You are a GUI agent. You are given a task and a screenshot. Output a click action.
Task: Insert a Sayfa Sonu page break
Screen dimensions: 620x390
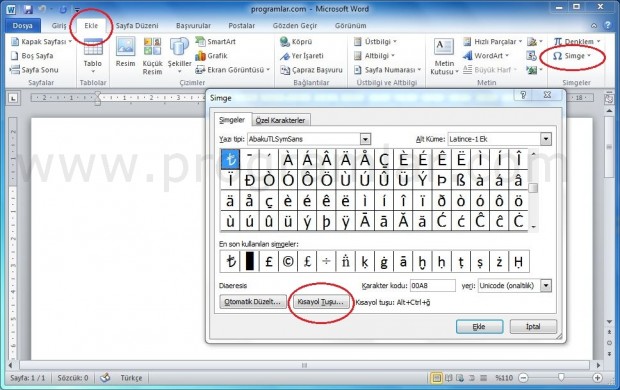pyautogui.click(x=34, y=70)
